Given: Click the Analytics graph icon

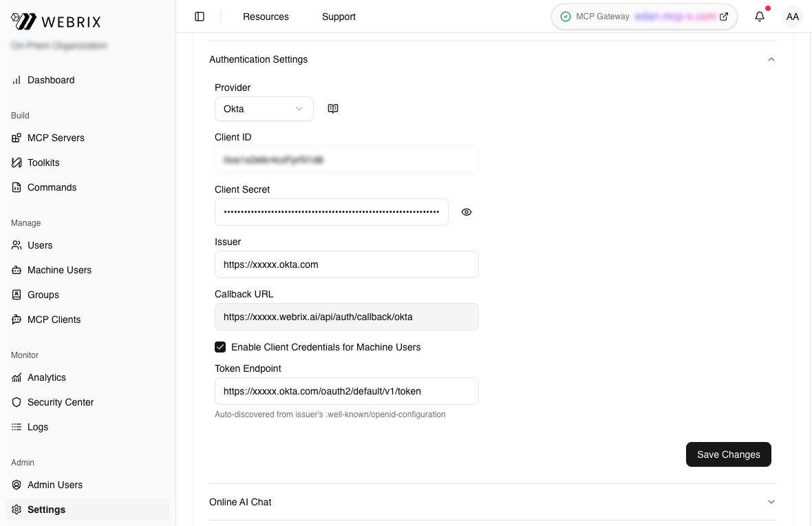Looking at the screenshot, I should tap(17, 377).
